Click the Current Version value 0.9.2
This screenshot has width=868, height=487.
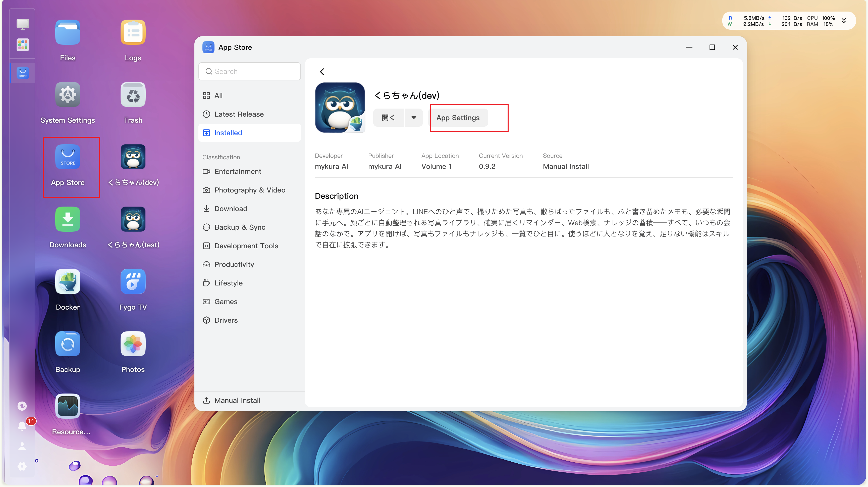pos(487,167)
